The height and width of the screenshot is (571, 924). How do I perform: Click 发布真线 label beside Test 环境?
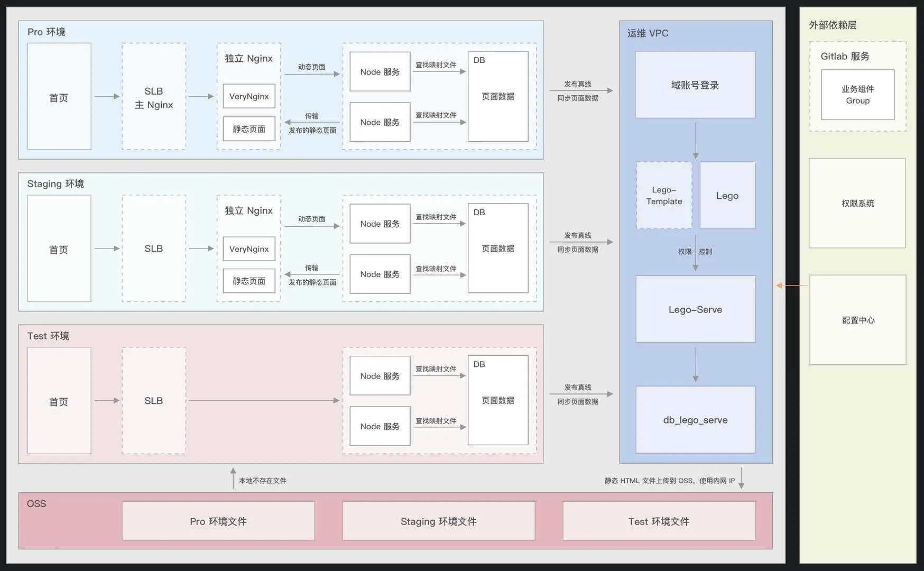pyautogui.click(x=578, y=388)
